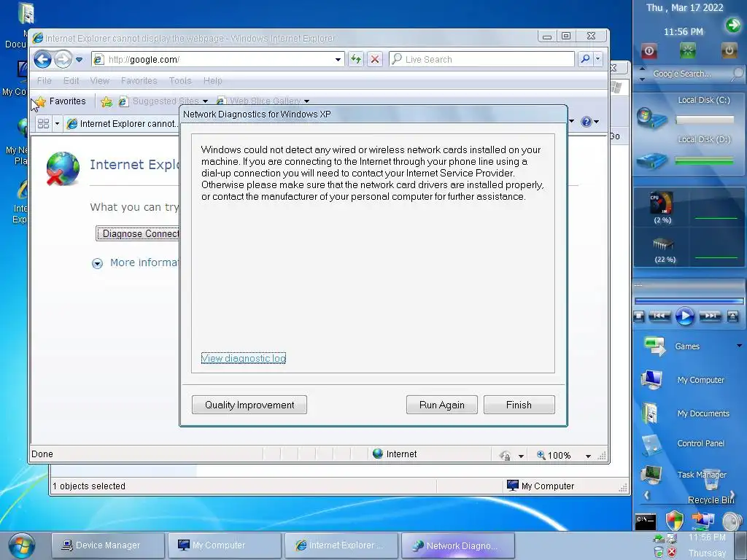Image resolution: width=747 pixels, height=560 pixels.
Task: Click the sidebar red shutdown icon
Action: click(x=649, y=50)
